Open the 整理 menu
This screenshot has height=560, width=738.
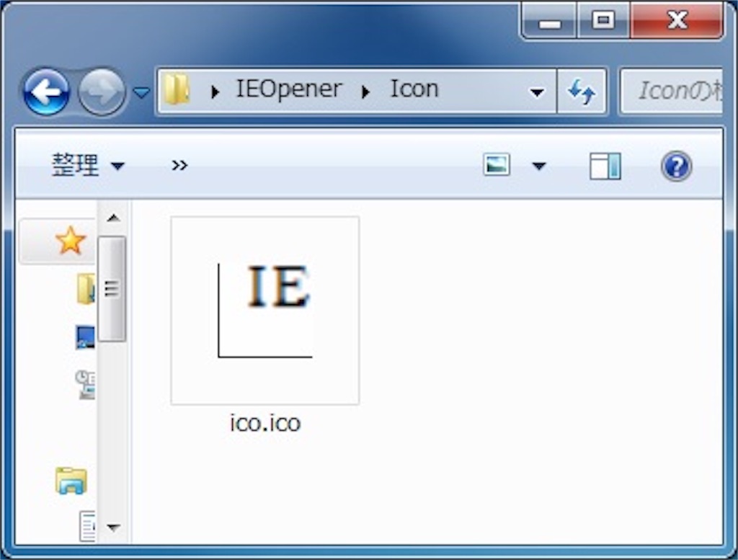click(87, 165)
